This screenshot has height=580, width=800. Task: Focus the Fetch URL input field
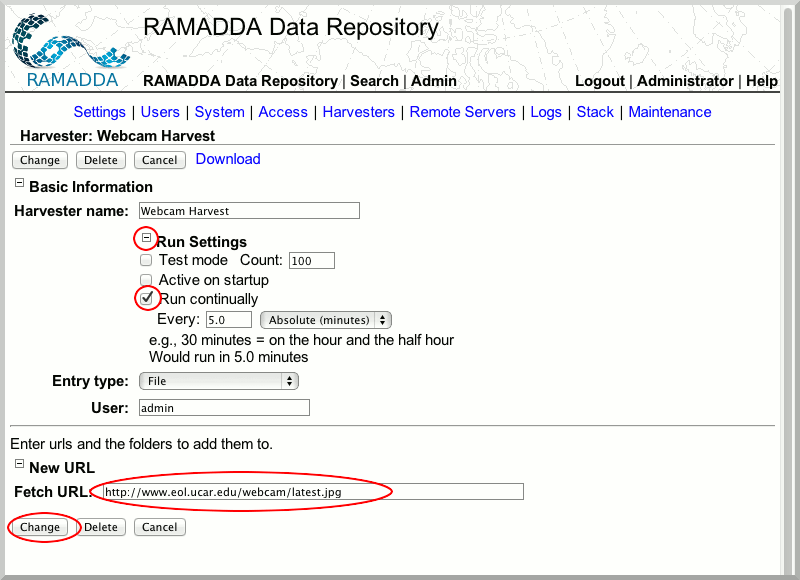[x=310, y=491]
